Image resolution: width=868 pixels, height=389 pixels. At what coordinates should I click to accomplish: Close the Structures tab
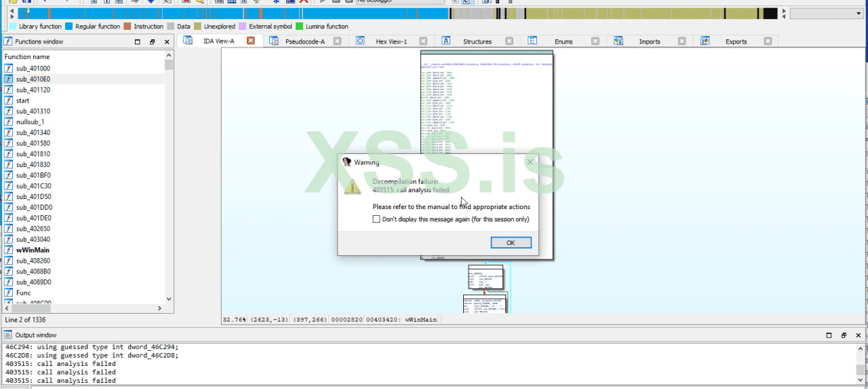[x=509, y=41]
